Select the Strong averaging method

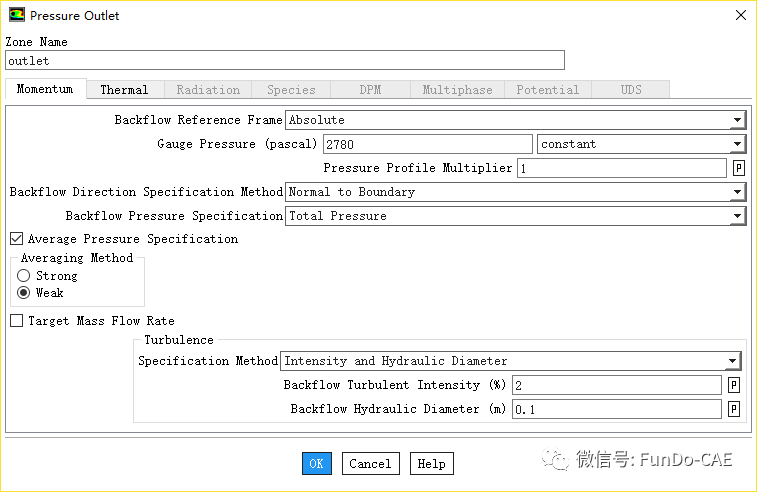click(24, 275)
